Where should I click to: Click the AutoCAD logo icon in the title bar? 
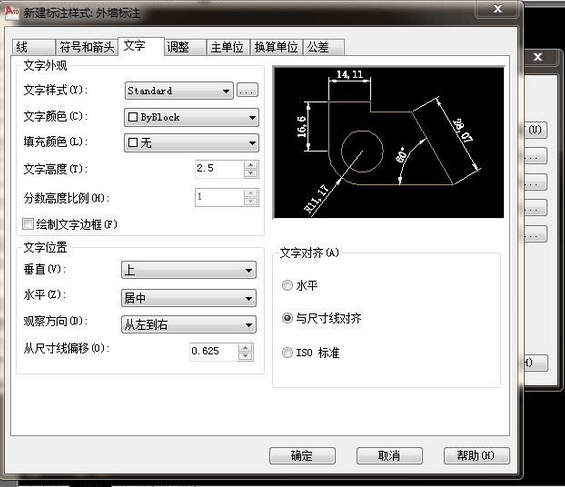pyautogui.click(x=11, y=12)
